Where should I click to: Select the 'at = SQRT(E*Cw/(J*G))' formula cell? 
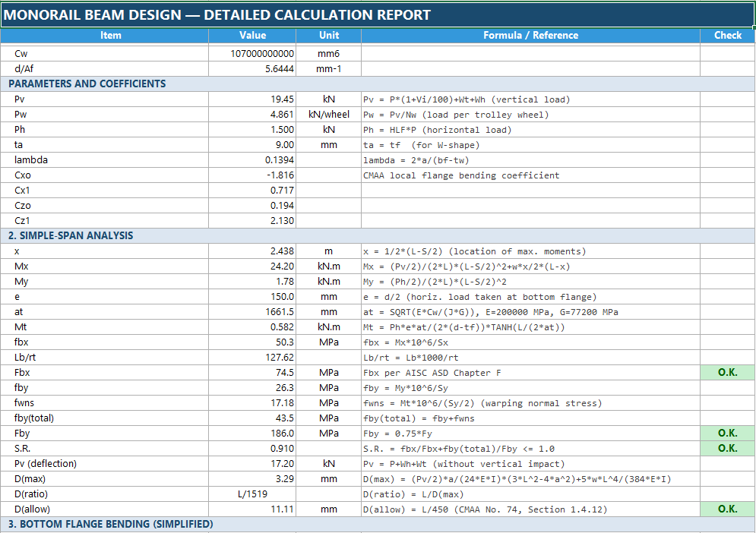[x=530, y=312]
